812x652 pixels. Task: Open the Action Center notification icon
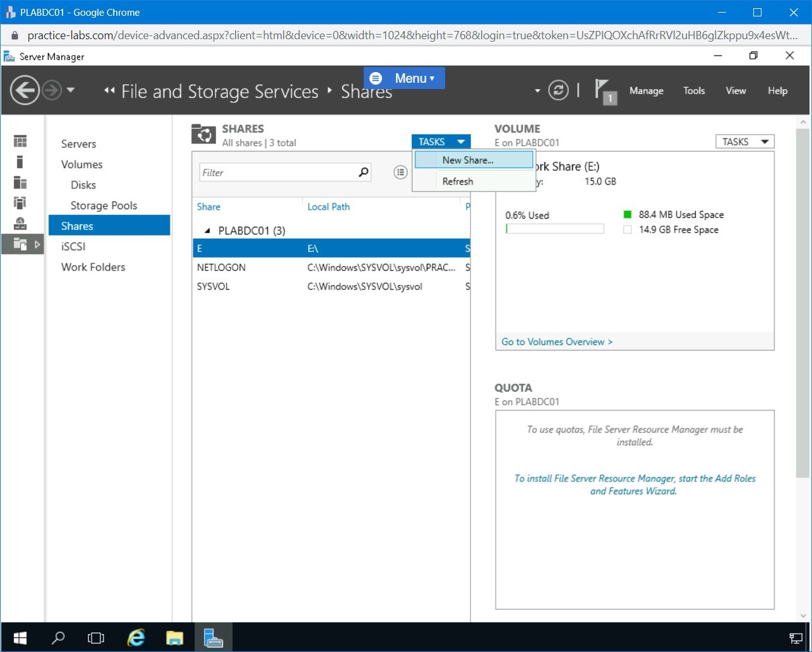tap(796, 637)
